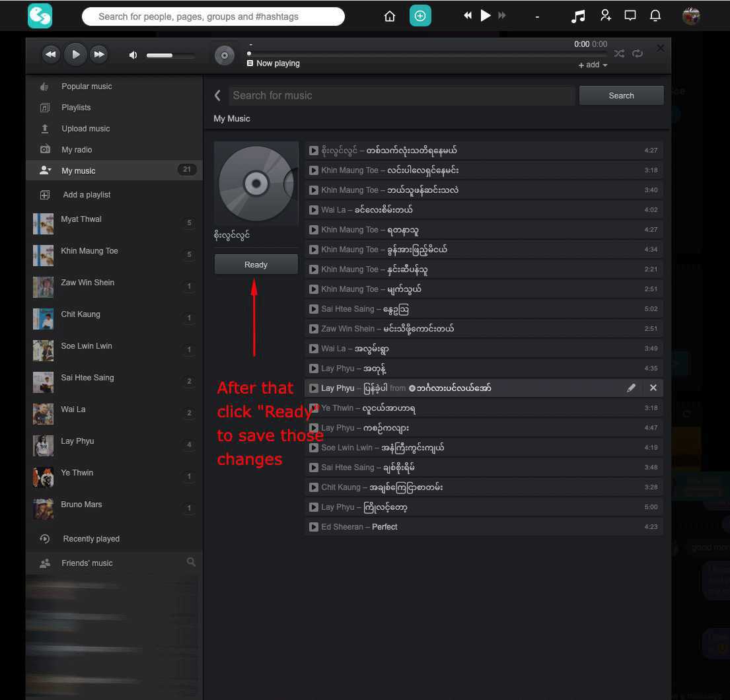Image resolution: width=730 pixels, height=700 pixels.
Task: Play the Khin Maung Toe 3:18 track
Action: coord(314,170)
